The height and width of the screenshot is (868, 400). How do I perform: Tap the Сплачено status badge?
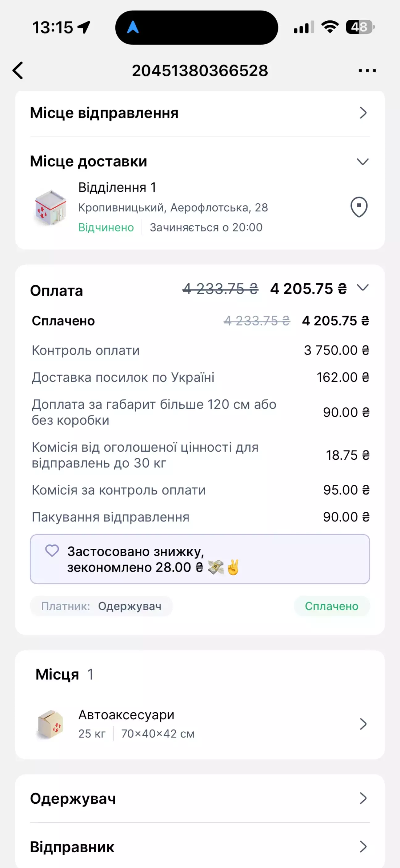click(x=332, y=606)
